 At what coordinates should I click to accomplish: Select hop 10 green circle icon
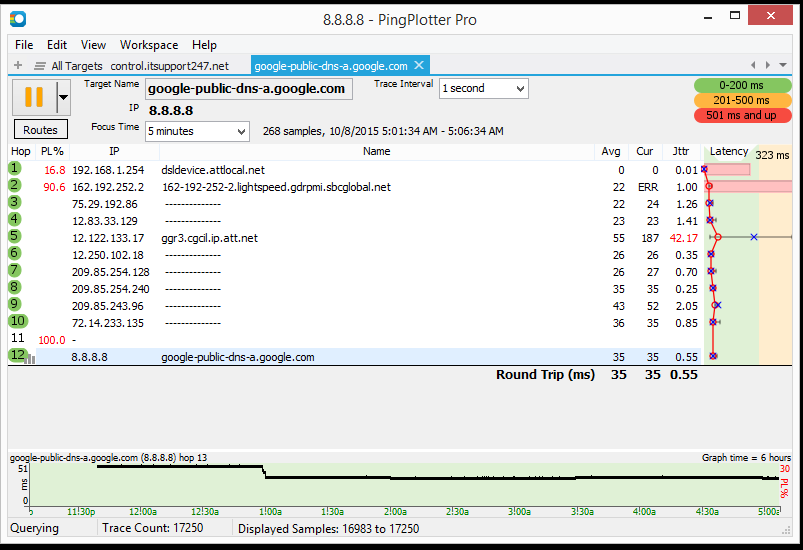[x=18, y=321]
